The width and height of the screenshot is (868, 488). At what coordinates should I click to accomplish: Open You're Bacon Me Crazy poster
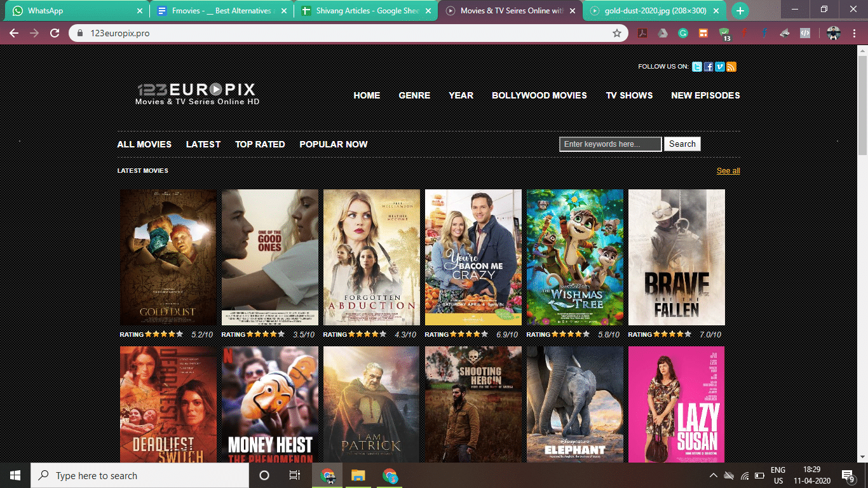coord(473,257)
